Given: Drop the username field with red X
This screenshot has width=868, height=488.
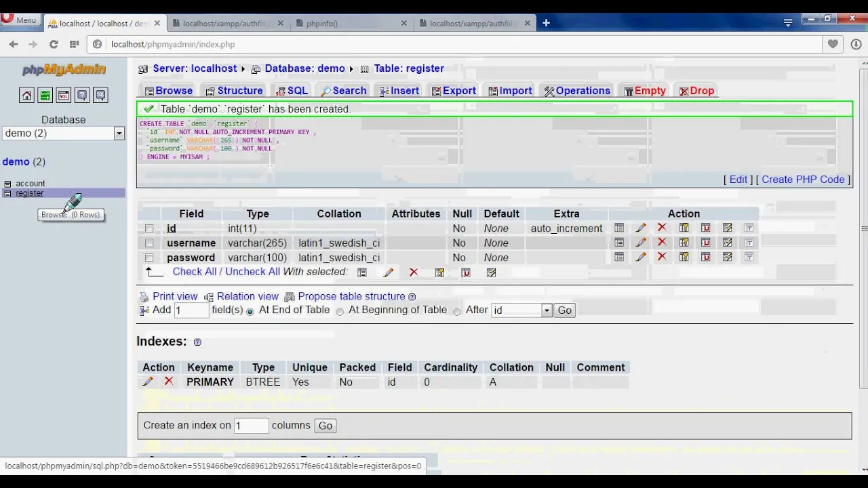Looking at the screenshot, I should [x=662, y=243].
